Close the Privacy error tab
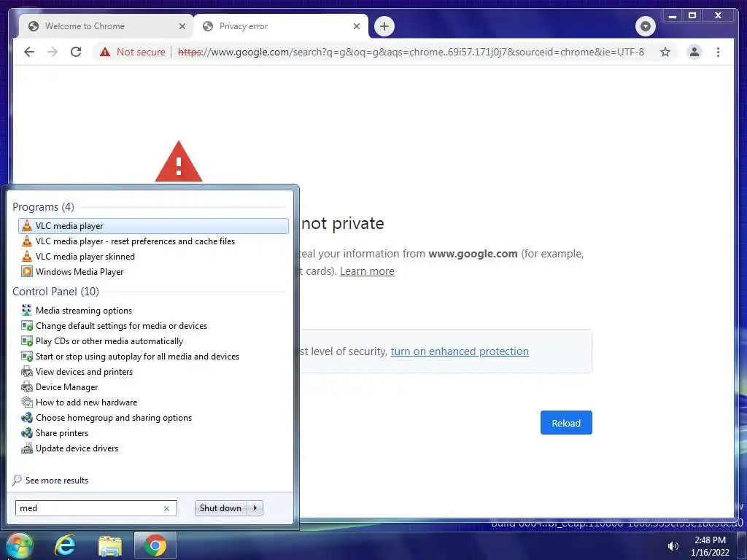The image size is (747, 560). click(x=356, y=26)
